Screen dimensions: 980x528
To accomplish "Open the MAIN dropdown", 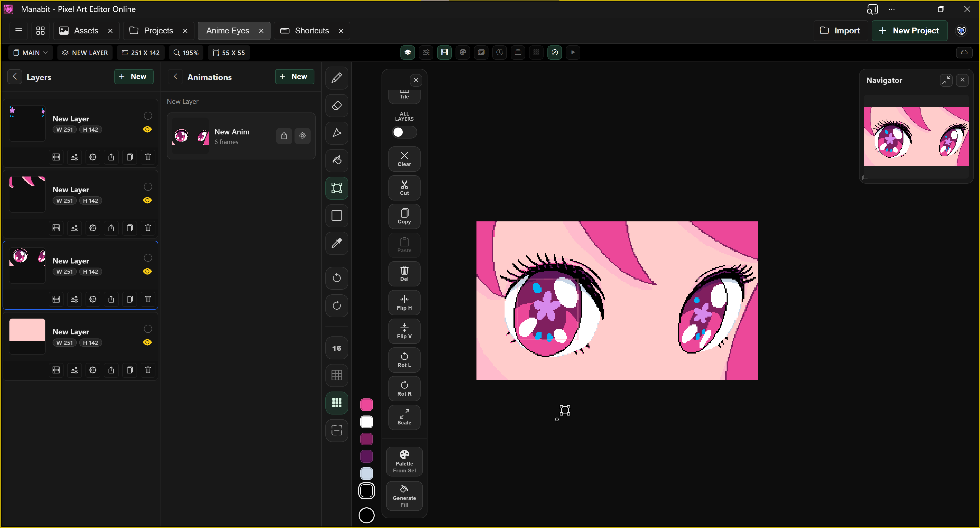I will (31, 53).
